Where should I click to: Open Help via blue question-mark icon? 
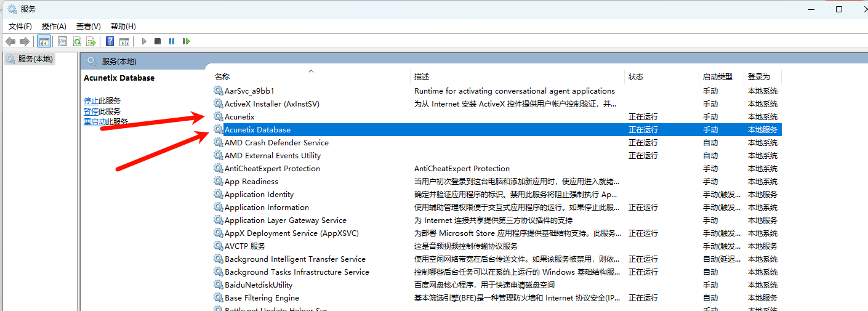coord(110,41)
